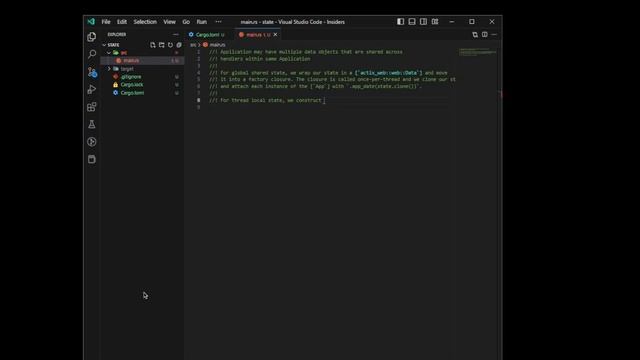
Task: Create a new folder in the STATE folder
Action: 162,45
